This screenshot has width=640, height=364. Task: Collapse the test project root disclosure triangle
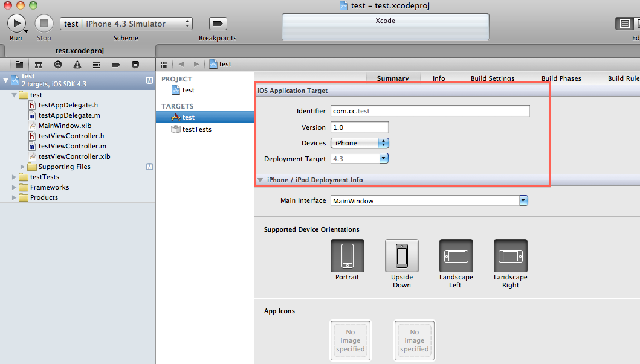pos(5,80)
